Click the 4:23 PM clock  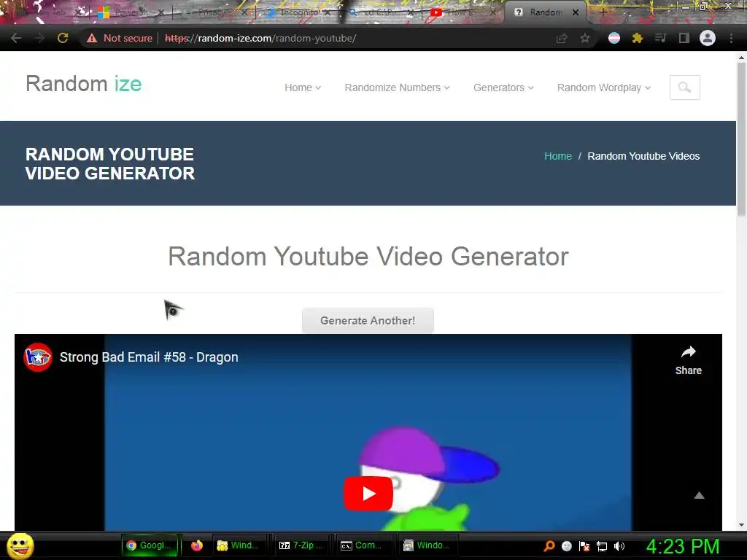click(x=682, y=546)
